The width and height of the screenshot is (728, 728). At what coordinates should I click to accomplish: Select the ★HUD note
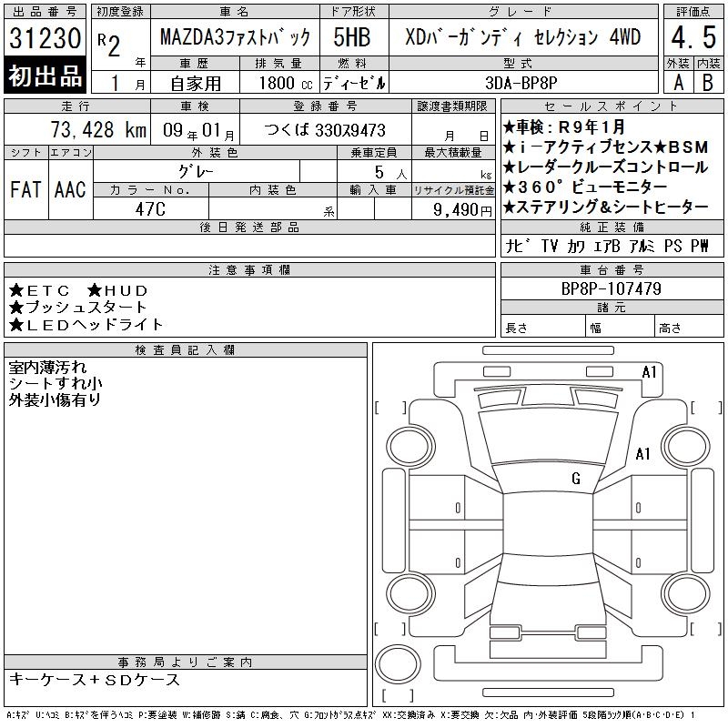pyautogui.click(x=118, y=290)
